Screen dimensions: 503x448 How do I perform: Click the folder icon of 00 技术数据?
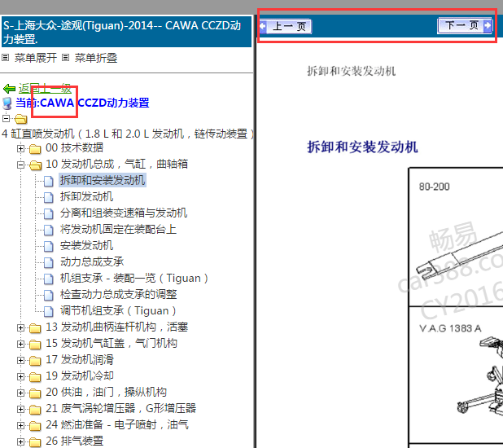click(x=35, y=149)
